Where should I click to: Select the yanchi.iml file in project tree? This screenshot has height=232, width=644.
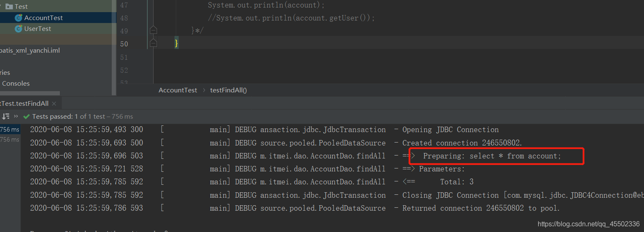(x=30, y=50)
